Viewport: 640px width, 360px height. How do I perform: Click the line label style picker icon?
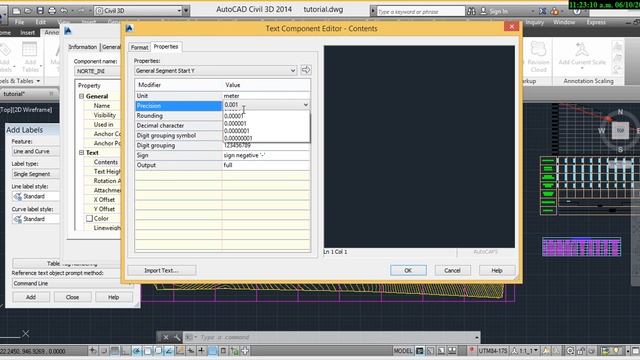coord(18,196)
